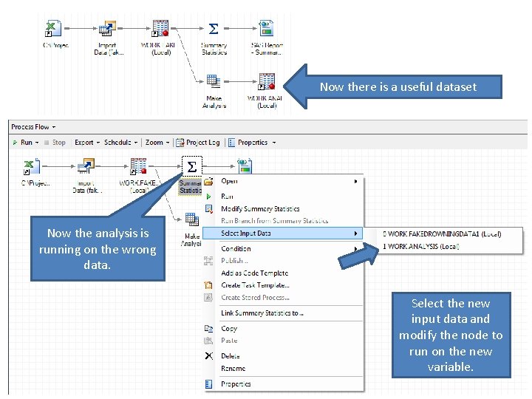Choose Select Input Data menu entry

(x=282, y=233)
